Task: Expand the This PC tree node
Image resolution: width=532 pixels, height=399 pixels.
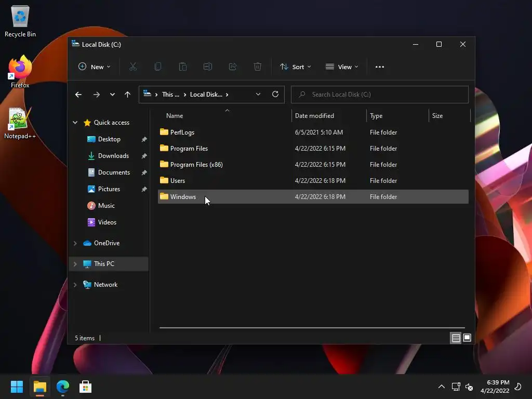Action: pos(75,264)
